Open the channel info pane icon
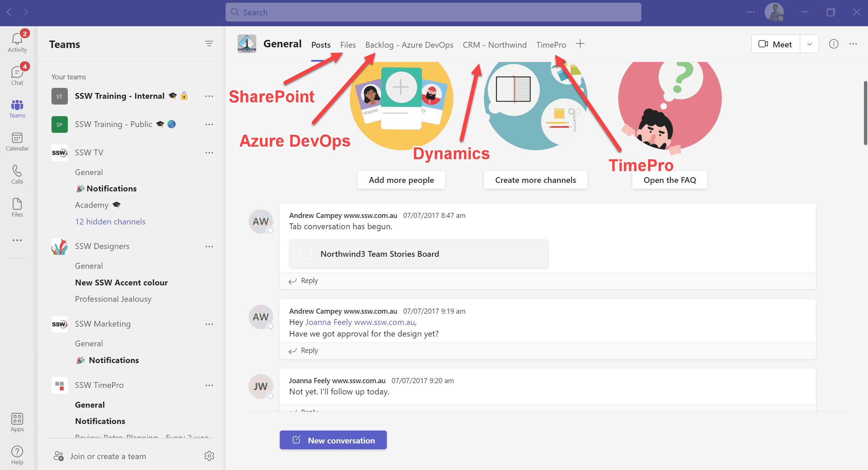The height and width of the screenshot is (470, 868). [x=834, y=44]
